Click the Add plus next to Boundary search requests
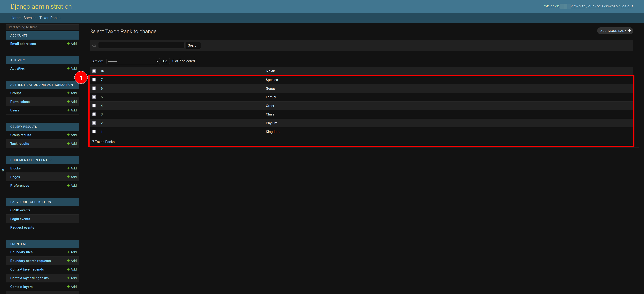This screenshot has width=644, height=294. pyautogui.click(x=71, y=261)
